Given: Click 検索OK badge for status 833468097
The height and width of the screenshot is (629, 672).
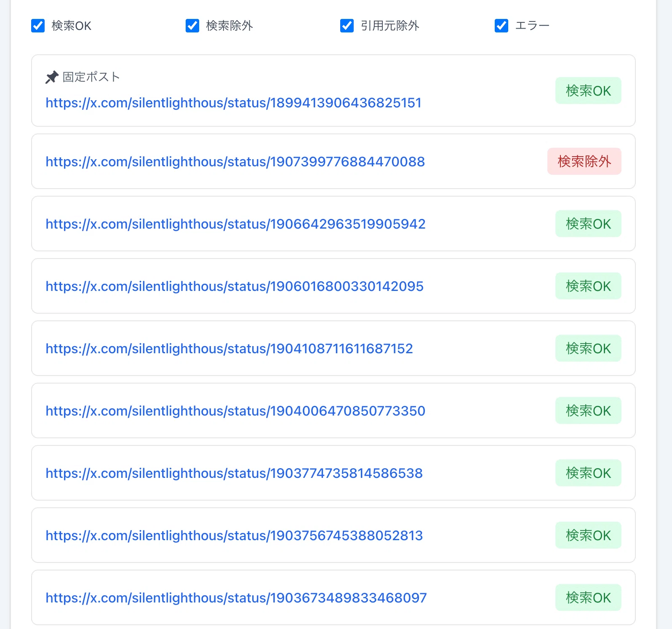Looking at the screenshot, I should (x=588, y=597).
